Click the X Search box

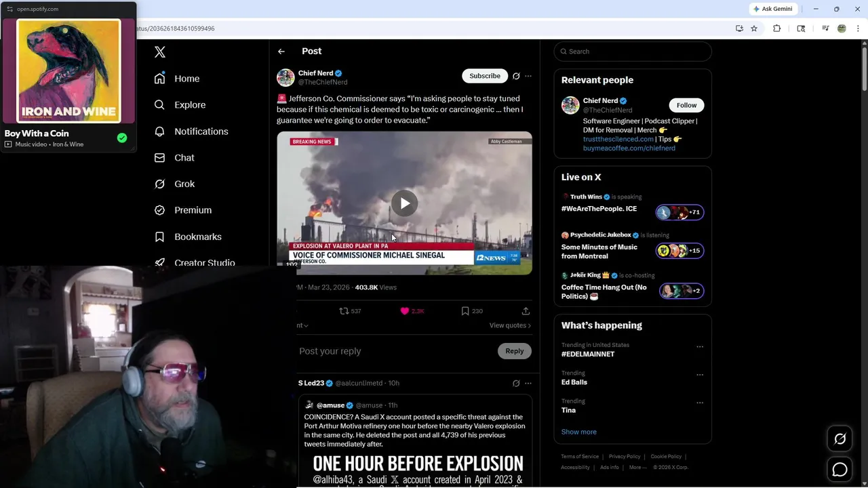tap(633, 52)
